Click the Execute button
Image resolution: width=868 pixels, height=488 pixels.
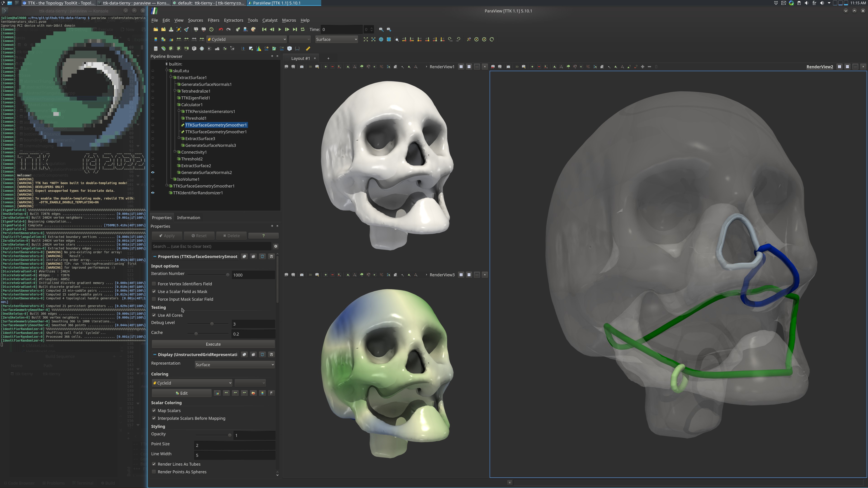(213, 344)
